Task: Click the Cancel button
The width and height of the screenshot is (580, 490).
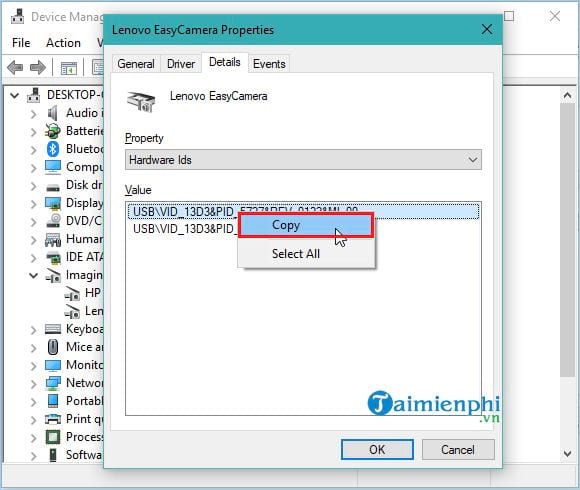Action: (x=458, y=449)
